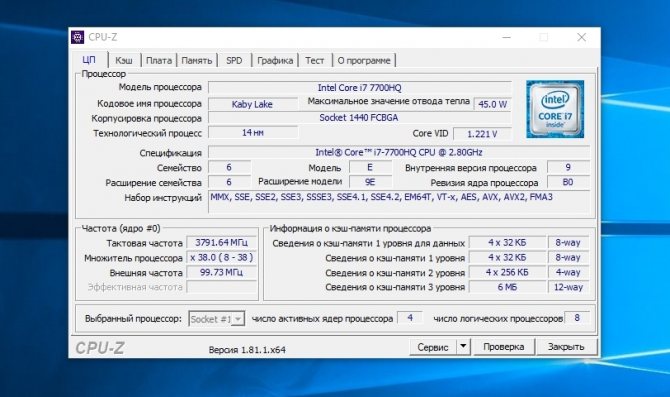The height and width of the screenshot is (397, 670).
Task: Open the Тест tab
Action: point(314,60)
